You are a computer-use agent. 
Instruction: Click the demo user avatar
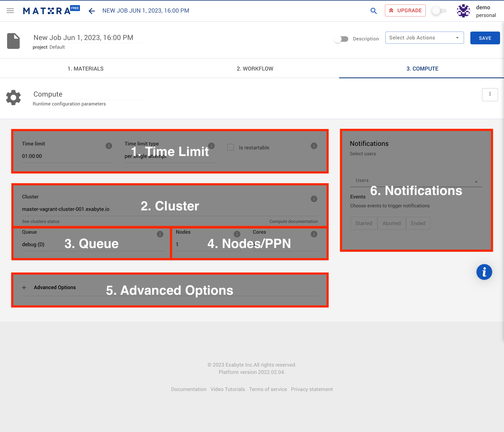[463, 11]
